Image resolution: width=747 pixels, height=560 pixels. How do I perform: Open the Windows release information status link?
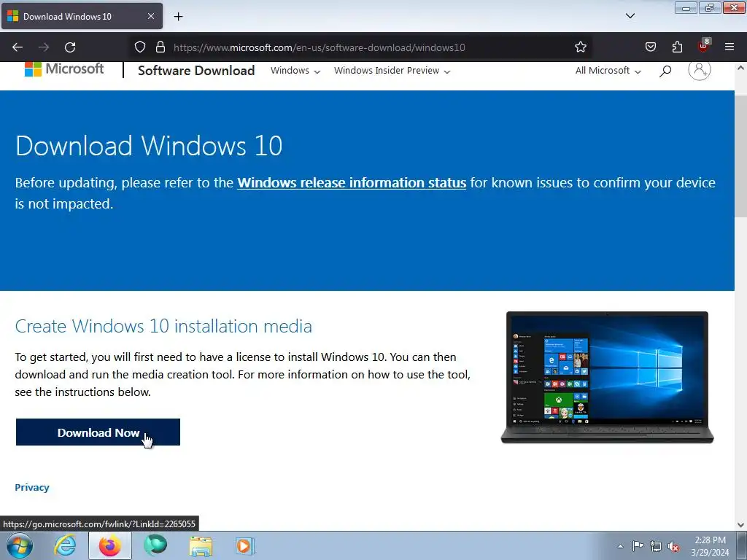(352, 183)
